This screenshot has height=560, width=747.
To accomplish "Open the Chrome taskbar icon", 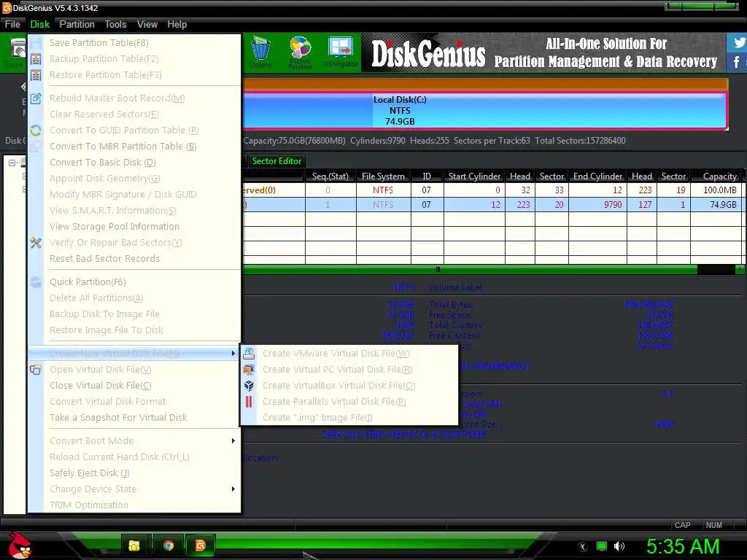I will pyautogui.click(x=169, y=545).
